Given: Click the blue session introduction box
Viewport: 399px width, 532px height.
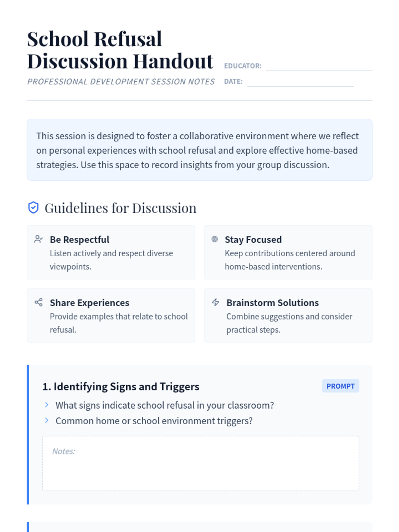Looking at the screenshot, I should click(x=199, y=150).
